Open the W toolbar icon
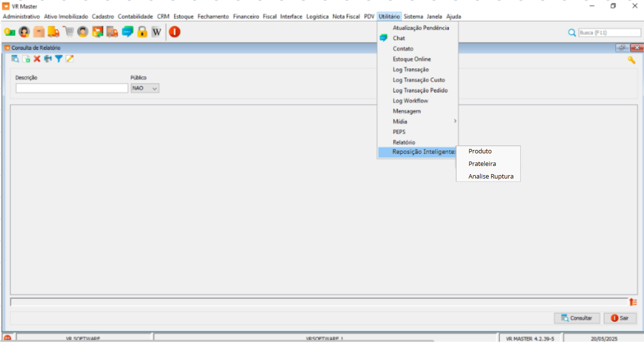The width and height of the screenshot is (644, 343). pos(156,32)
